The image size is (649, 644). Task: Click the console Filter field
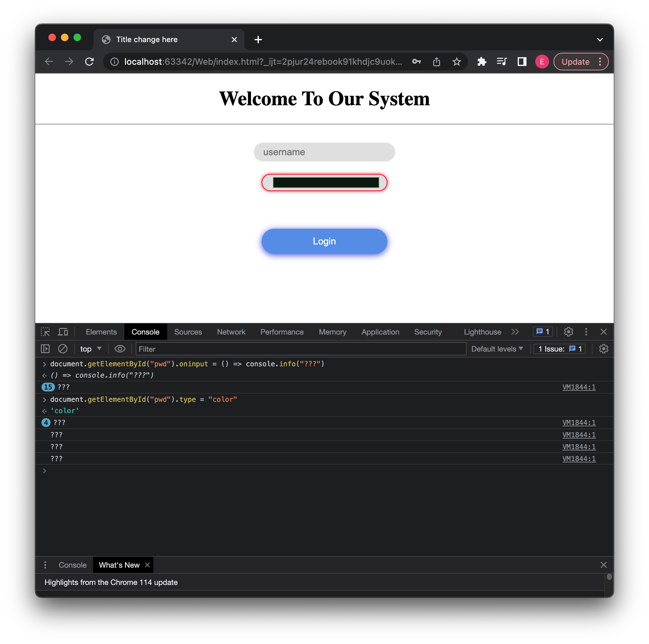[301, 349]
